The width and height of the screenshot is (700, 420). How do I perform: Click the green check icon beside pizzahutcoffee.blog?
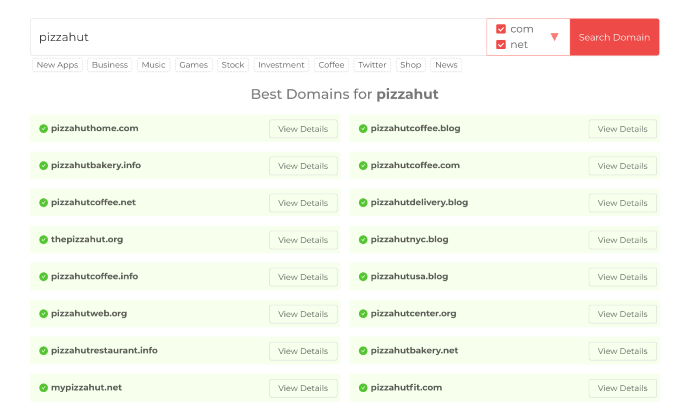pyautogui.click(x=363, y=129)
